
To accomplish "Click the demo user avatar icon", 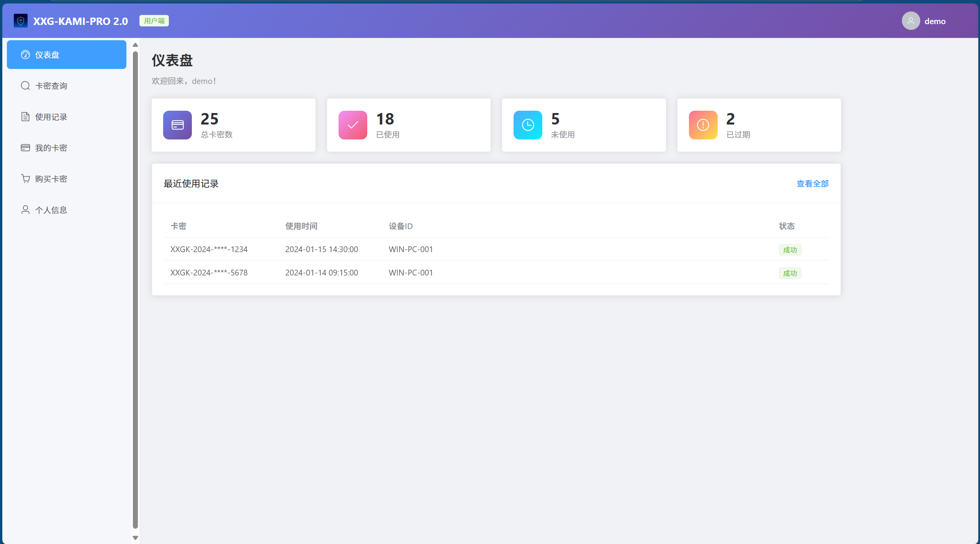I will point(911,21).
